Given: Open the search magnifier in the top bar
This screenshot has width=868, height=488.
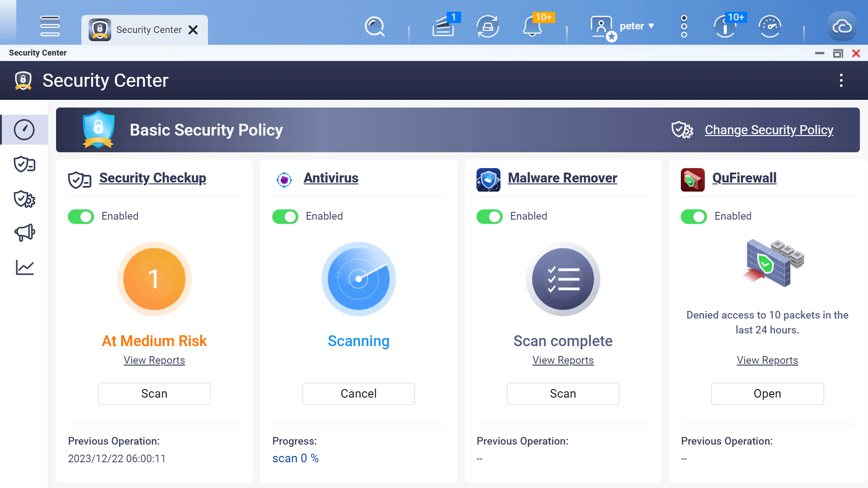Looking at the screenshot, I should (x=374, y=26).
